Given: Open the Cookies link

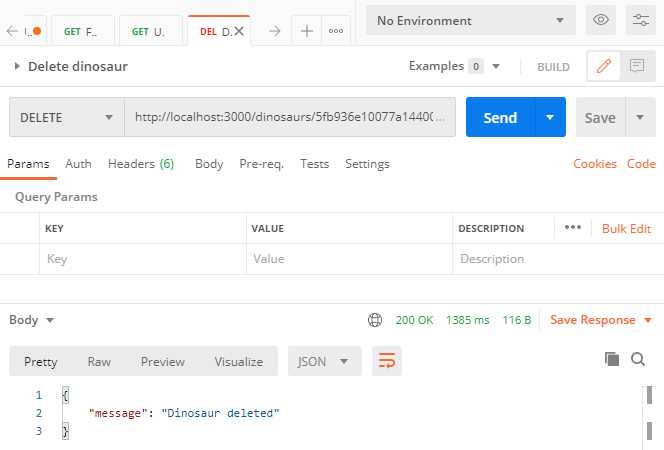Looking at the screenshot, I should 595,164.
